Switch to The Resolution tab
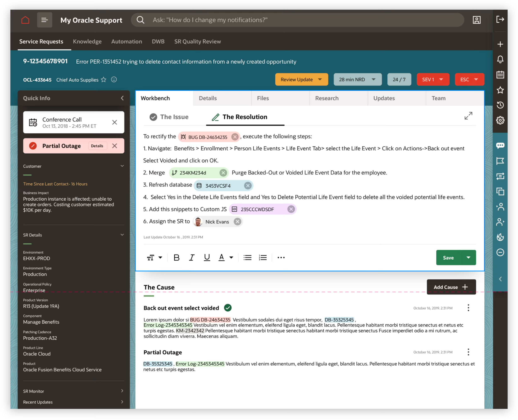Image resolution: width=518 pixels, height=420 pixels. coord(245,117)
